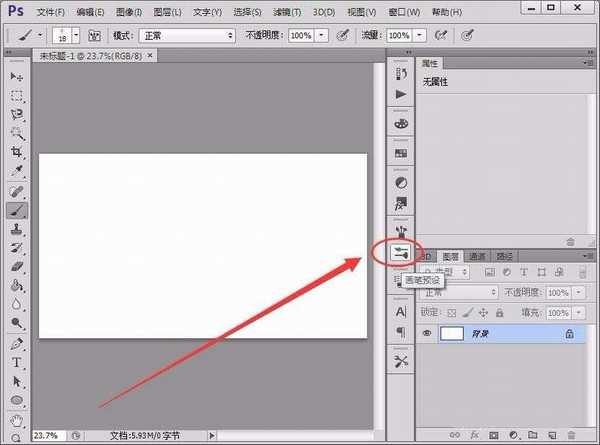This screenshot has height=445, width=600.
Task: Switch to the 通道 (Channels) tab
Action: [480, 255]
